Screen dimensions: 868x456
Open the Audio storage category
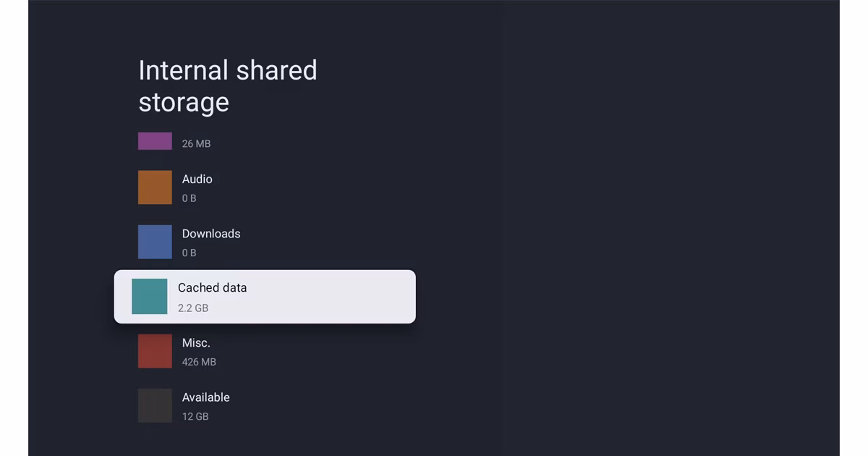pos(197,179)
